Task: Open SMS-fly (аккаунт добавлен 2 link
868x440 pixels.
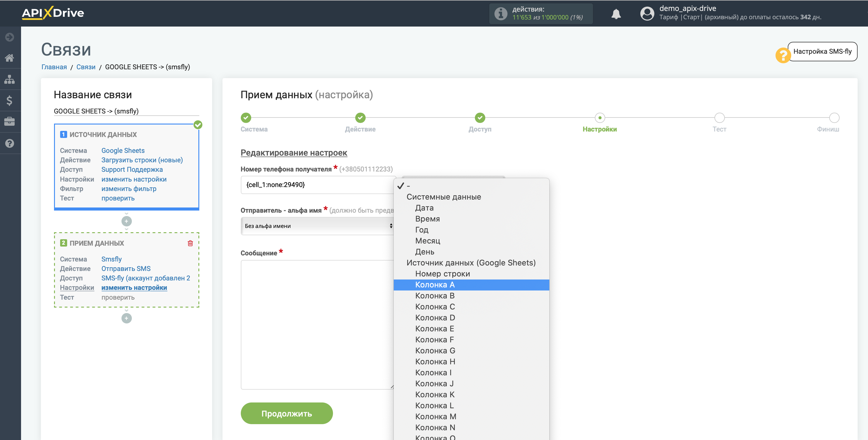Action: [x=146, y=278]
